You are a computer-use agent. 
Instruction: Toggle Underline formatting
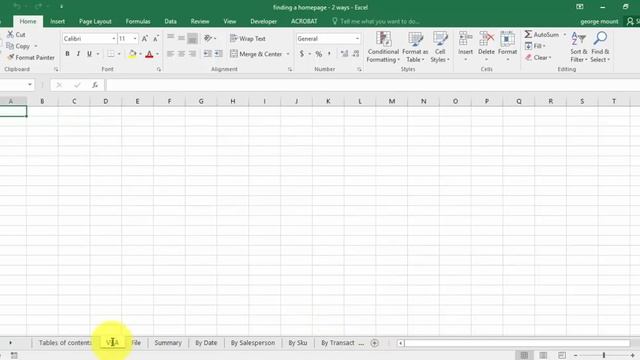click(x=89, y=54)
